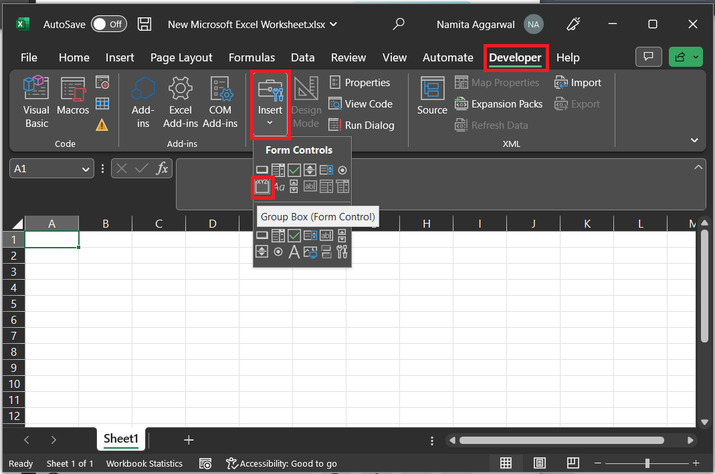Insert ActiveX Toggle Button control
The image size is (715, 474).
(x=326, y=252)
